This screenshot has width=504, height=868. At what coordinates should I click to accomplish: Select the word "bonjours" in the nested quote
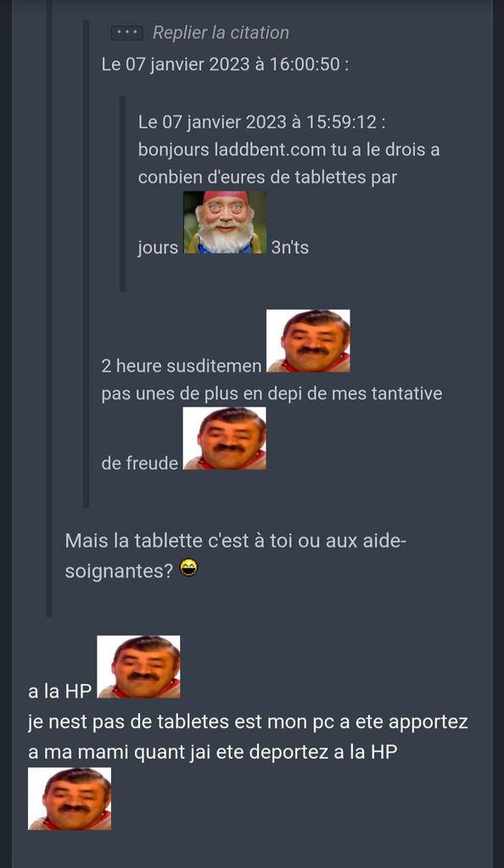(174, 150)
